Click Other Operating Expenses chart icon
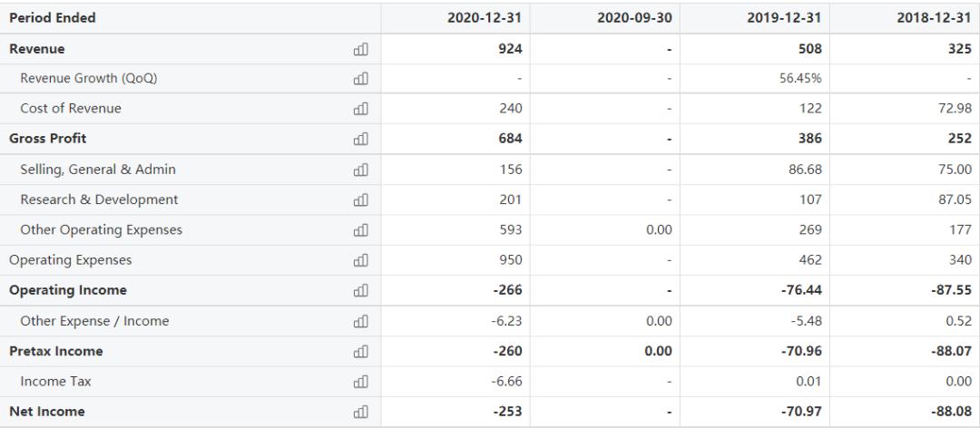 tap(360, 230)
